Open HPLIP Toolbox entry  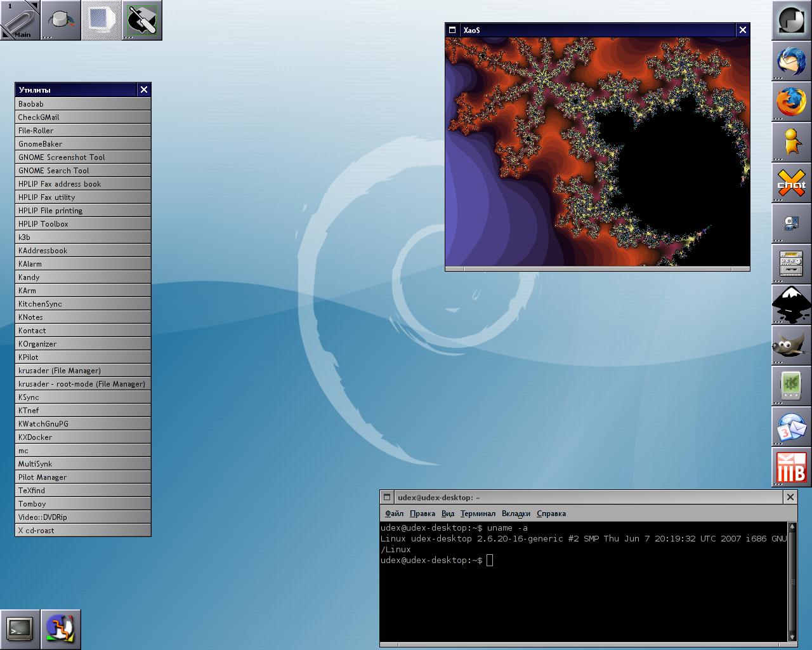click(83, 223)
